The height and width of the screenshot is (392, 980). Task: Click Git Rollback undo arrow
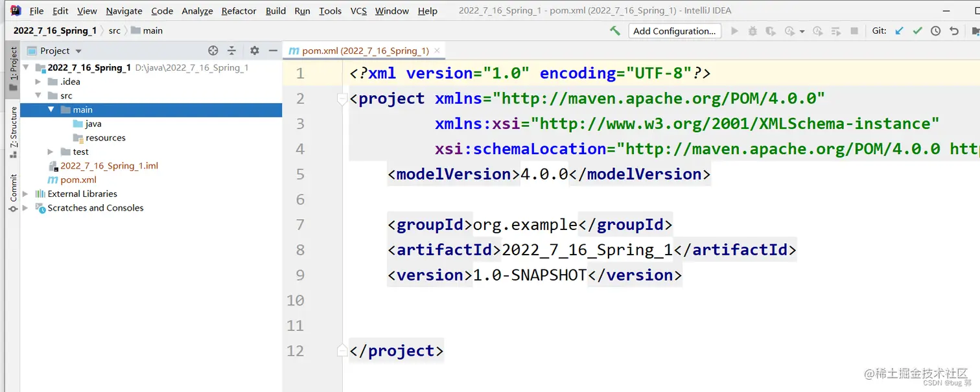pos(954,30)
